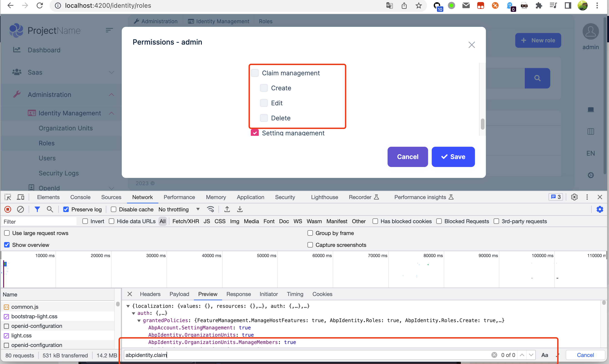Open DevTools settings gear icon

[574, 197]
